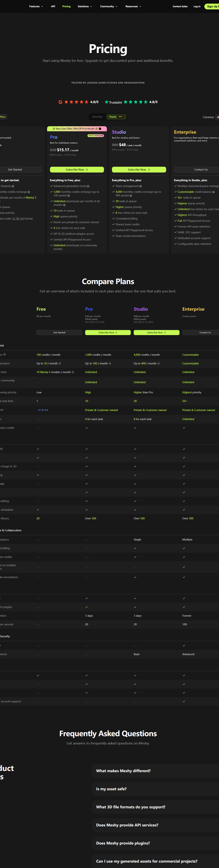Expand 'Does Meshy provide API services?' FAQ
Viewport: 219px width, 868px height.
[156, 825]
